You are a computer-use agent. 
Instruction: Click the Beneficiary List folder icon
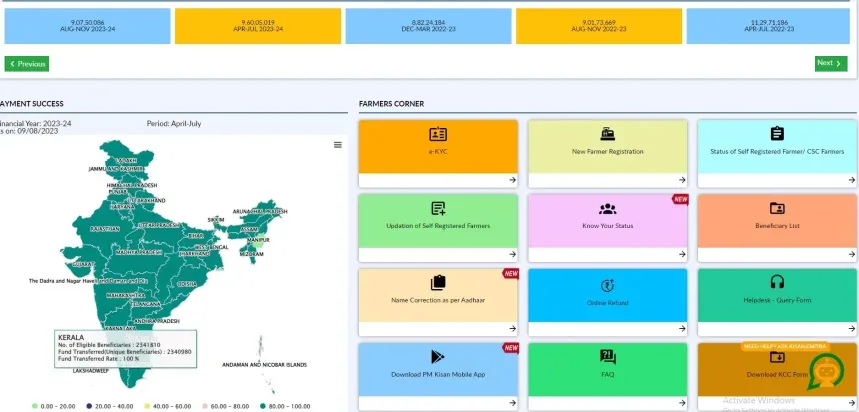pyautogui.click(x=777, y=208)
